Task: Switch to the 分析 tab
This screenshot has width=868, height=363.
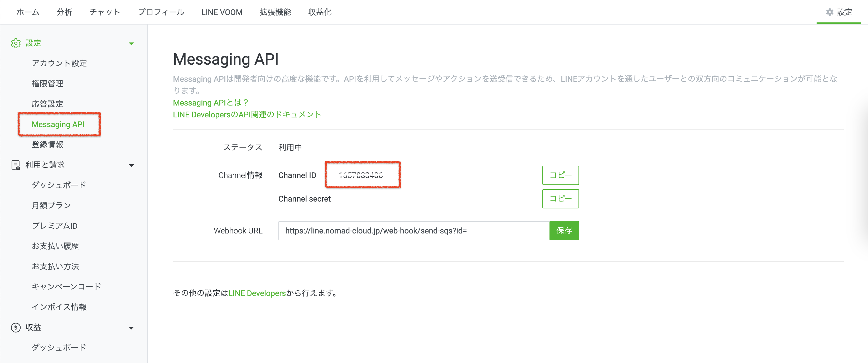Action: [x=64, y=12]
